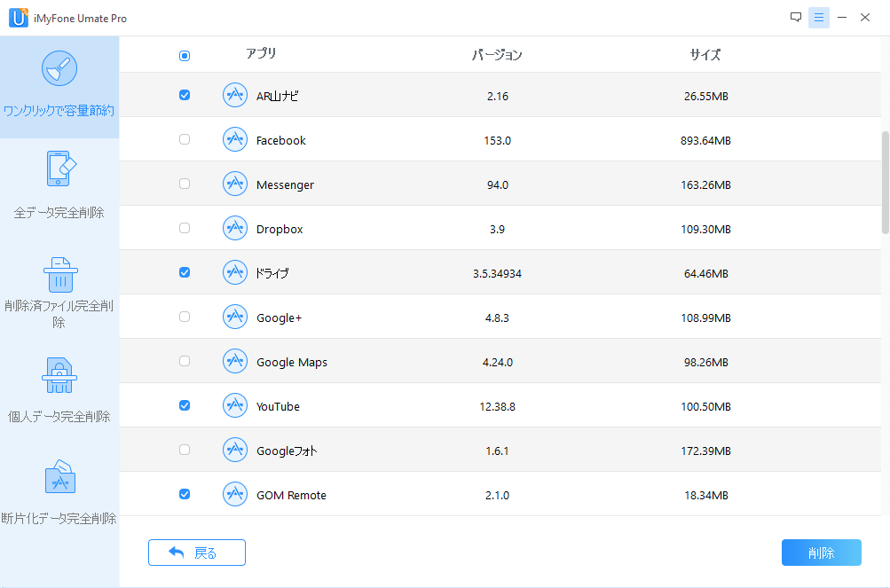Switch to 断片化データ完全削除 tab label
890x588 pixels.
pyautogui.click(x=59, y=518)
